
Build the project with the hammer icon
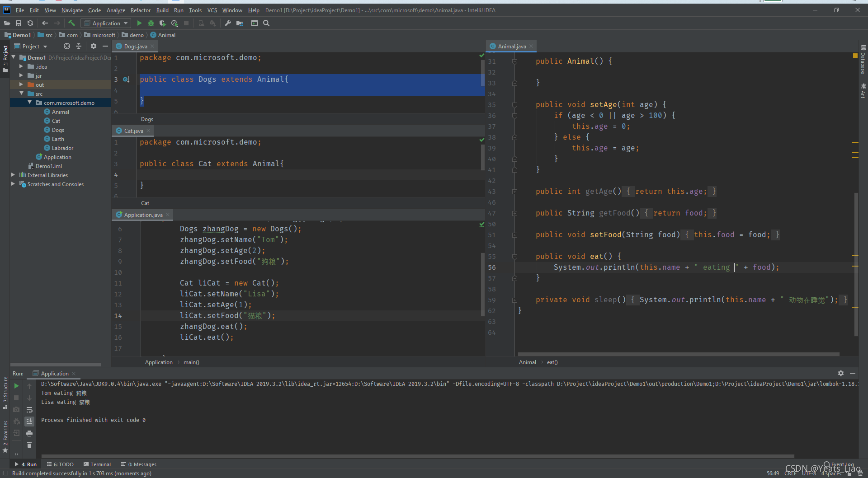pos(71,23)
